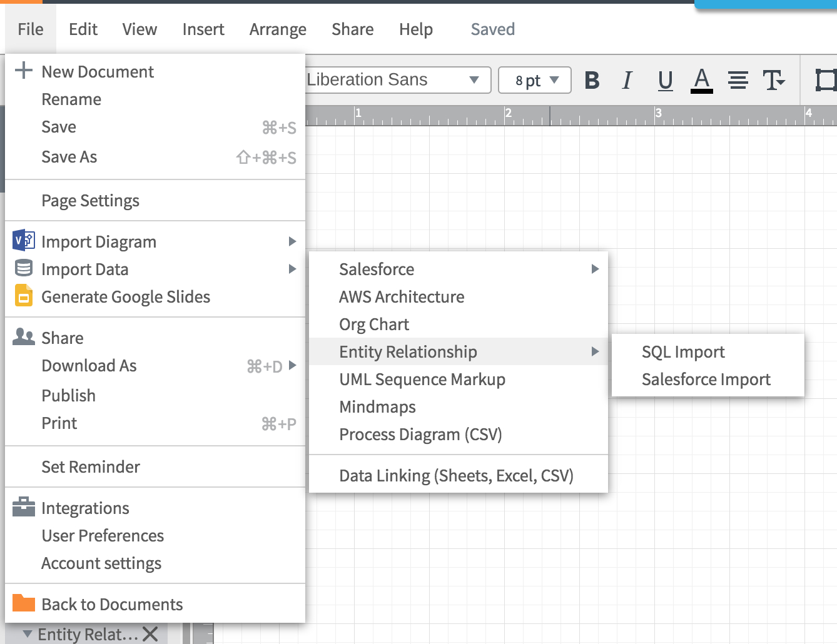
Task: Open the text color picker
Action: pyautogui.click(x=702, y=81)
